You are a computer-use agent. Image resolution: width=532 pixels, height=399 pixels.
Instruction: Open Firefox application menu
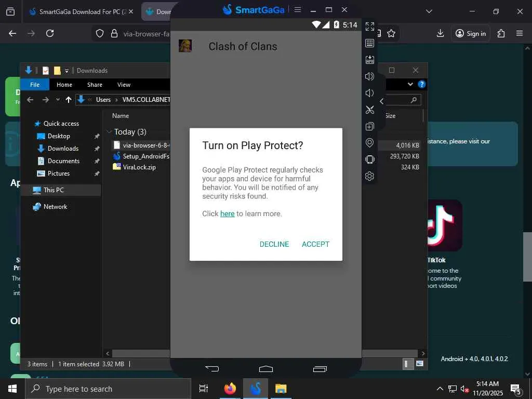(520, 33)
